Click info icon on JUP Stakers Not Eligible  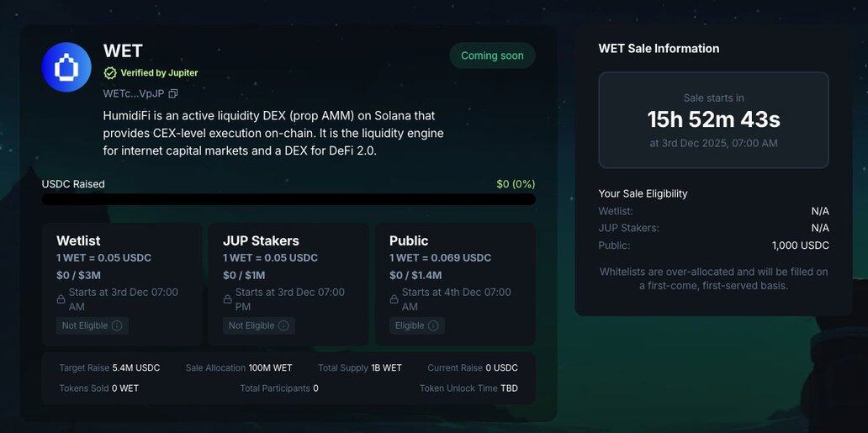(x=283, y=325)
